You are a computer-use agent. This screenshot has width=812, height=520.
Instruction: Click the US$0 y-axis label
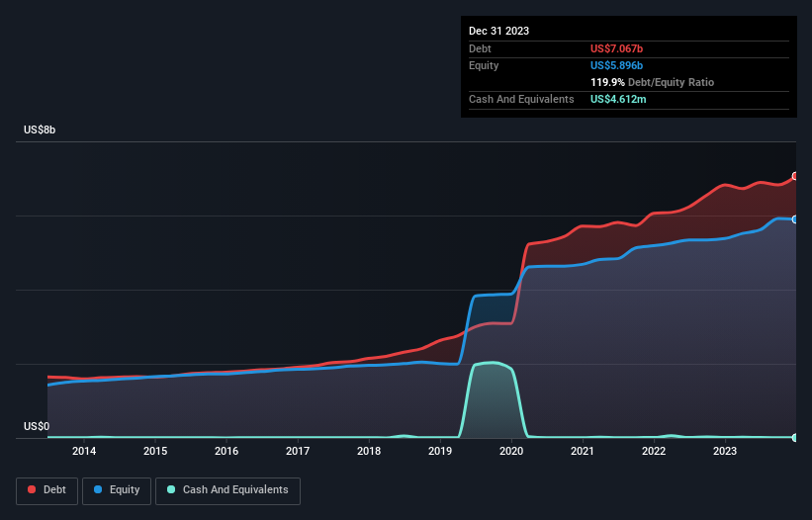(x=37, y=426)
